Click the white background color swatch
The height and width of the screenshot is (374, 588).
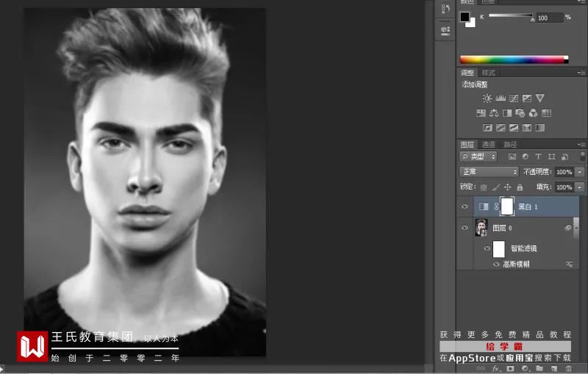click(x=472, y=24)
